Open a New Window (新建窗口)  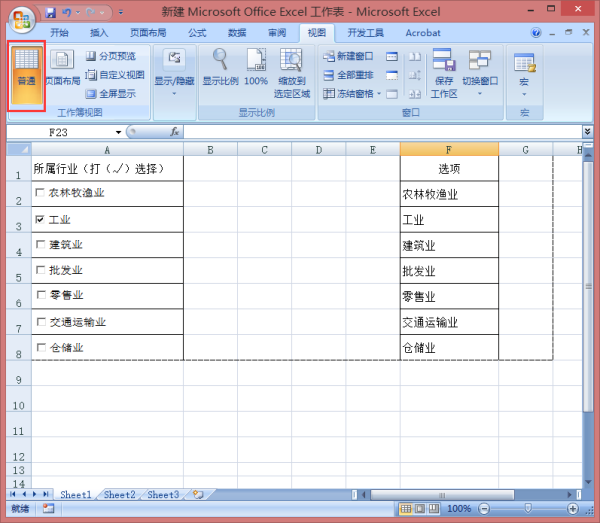click(348, 56)
